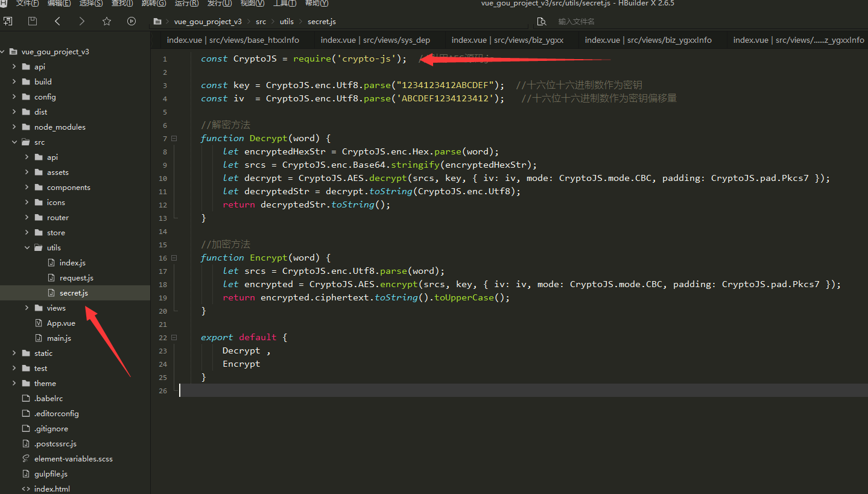
Task: Collapse the src folder in the explorer
Action: (14, 142)
